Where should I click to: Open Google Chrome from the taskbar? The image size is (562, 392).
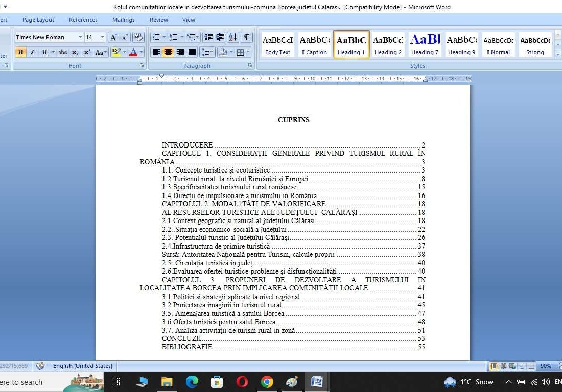tap(267, 382)
